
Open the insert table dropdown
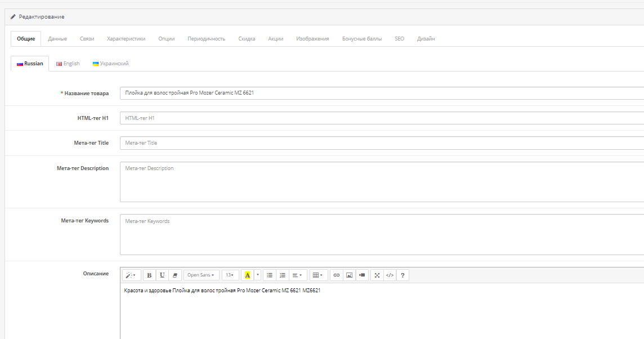click(x=318, y=275)
